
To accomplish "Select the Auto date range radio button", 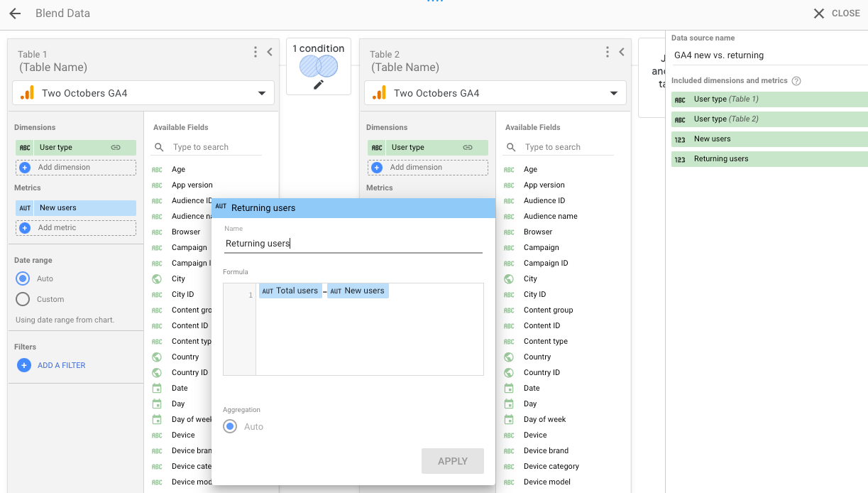I will [x=24, y=278].
